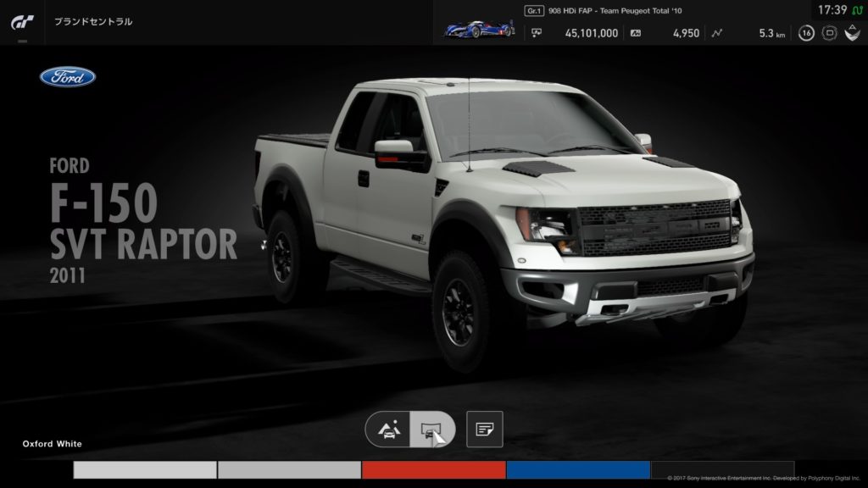Open the Peugeot 908 HDi FAP car thumbnail
The width and height of the screenshot is (868, 488).
click(x=479, y=28)
